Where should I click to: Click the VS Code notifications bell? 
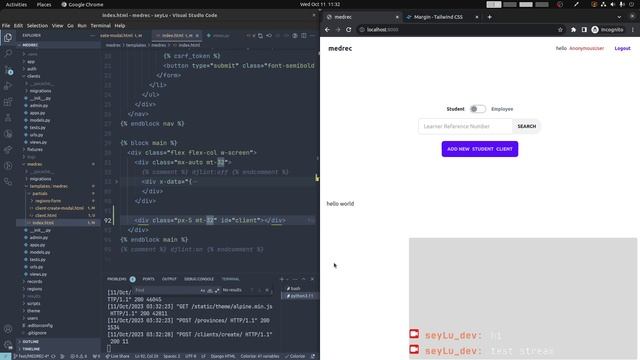point(313,356)
